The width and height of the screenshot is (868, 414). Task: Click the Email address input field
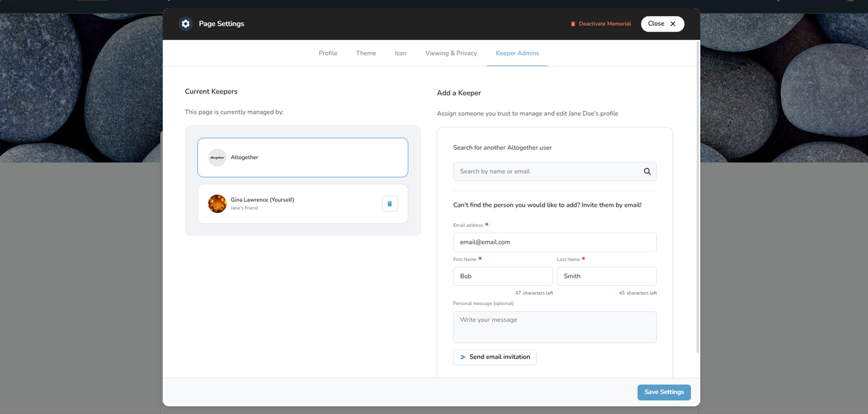tap(554, 242)
